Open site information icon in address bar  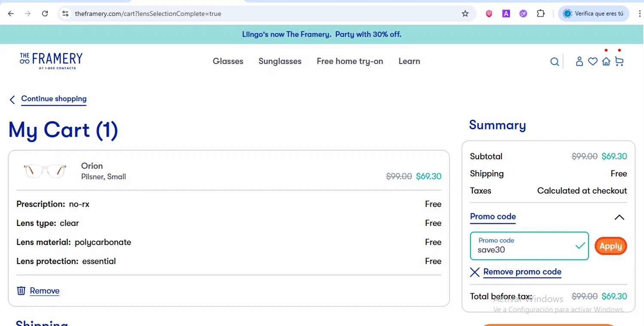(65, 14)
